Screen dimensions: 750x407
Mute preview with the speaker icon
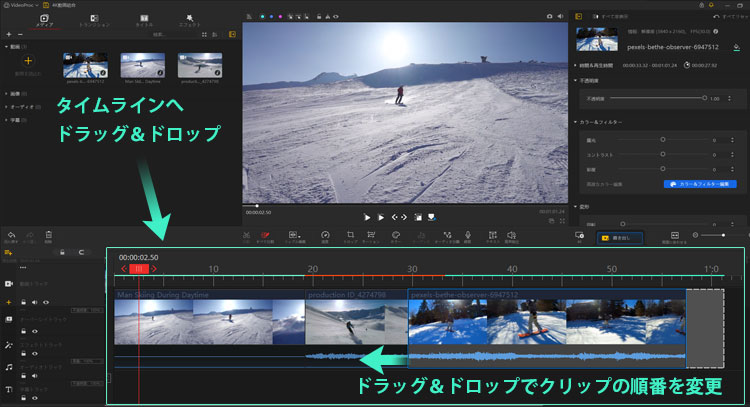click(560, 16)
